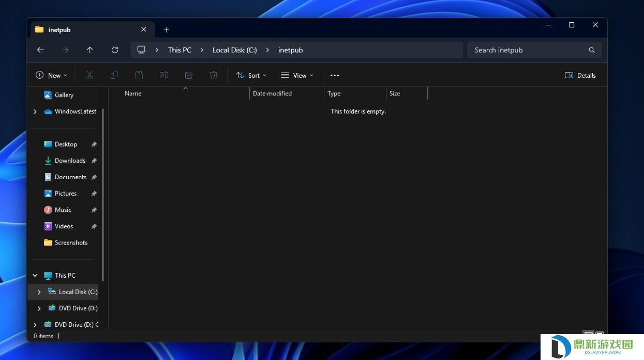Screen dimensions: 644x360
Task: Close the inetpub tab
Action: click(144, 30)
